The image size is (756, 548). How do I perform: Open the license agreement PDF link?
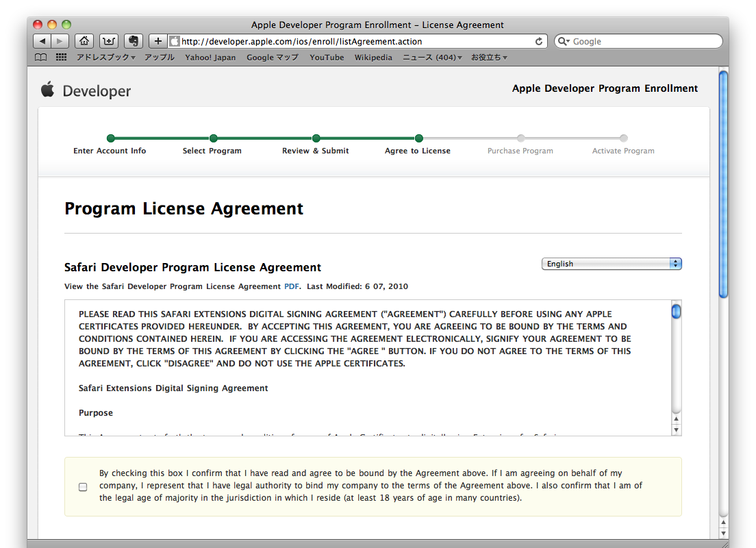[291, 286]
